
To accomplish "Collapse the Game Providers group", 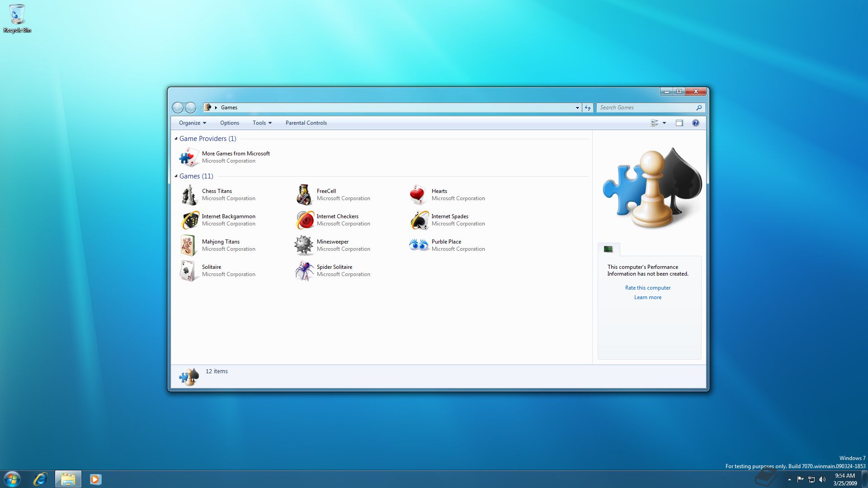I will coord(176,139).
